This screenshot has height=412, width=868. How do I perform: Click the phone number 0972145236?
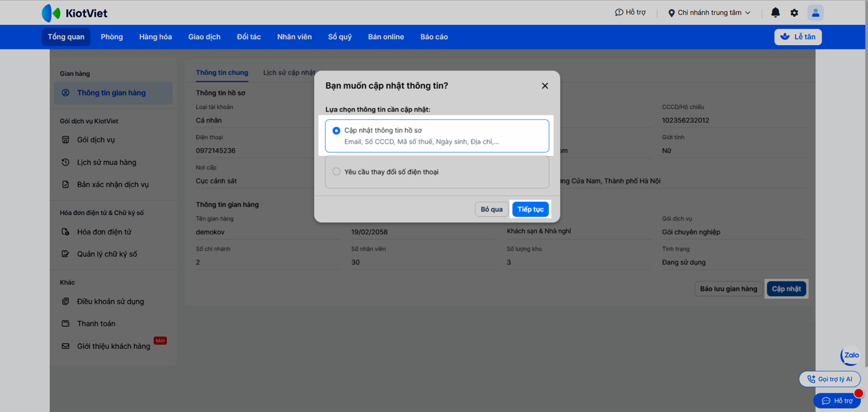tap(216, 151)
